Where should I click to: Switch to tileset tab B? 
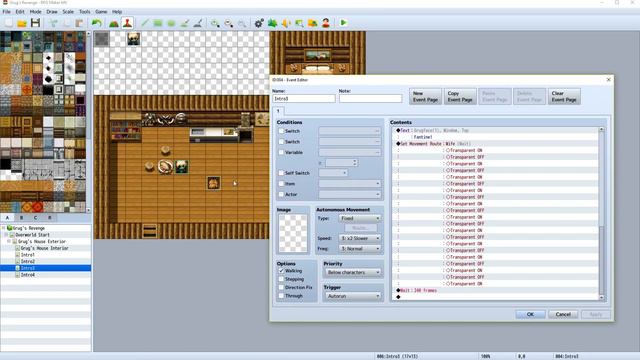coord(21,218)
